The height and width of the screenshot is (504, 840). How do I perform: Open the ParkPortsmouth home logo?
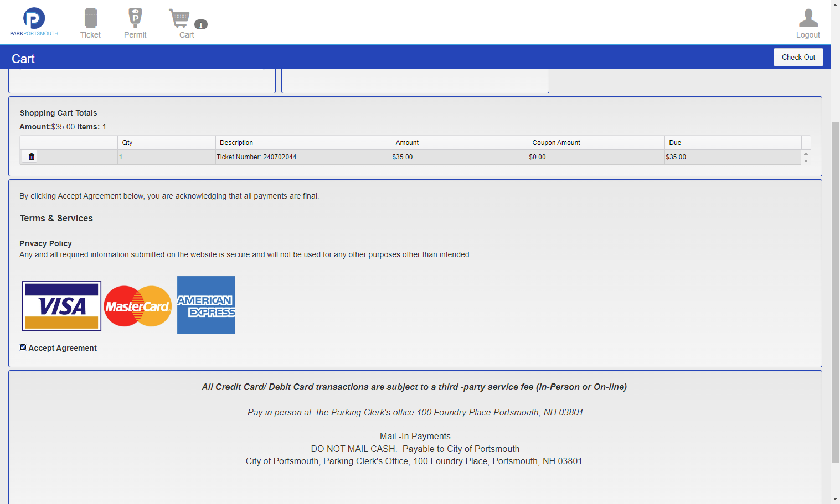pyautogui.click(x=34, y=22)
